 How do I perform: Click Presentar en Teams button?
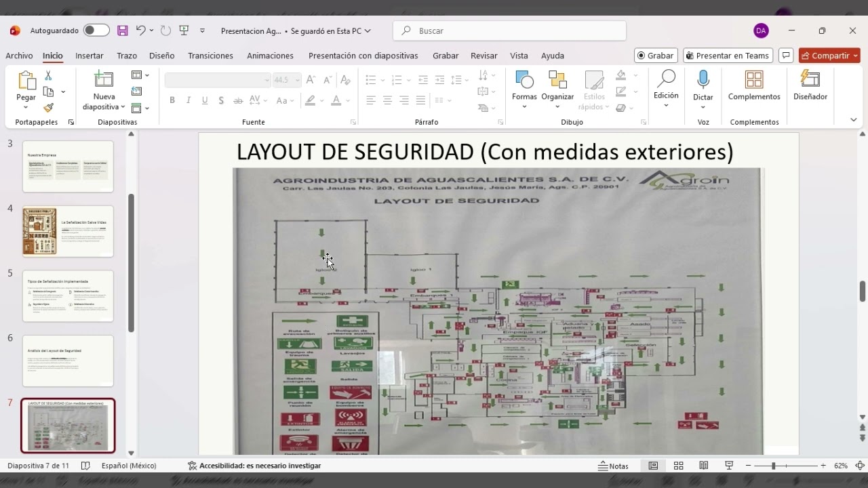(x=729, y=56)
